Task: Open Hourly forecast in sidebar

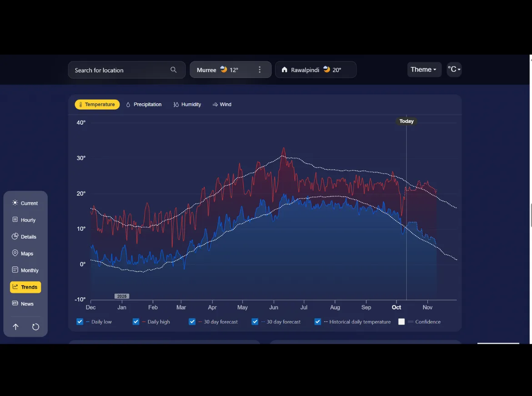Action: coord(25,220)
